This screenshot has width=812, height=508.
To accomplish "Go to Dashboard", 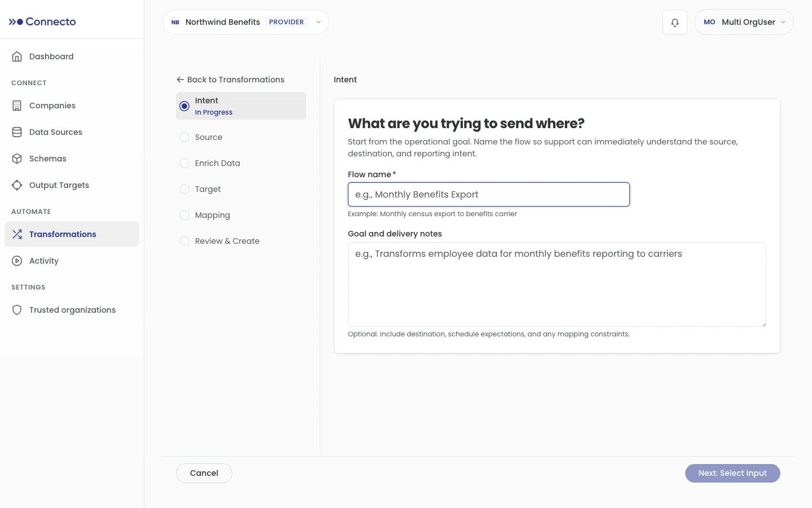I will pyautogui.click(x=72, y=56).
